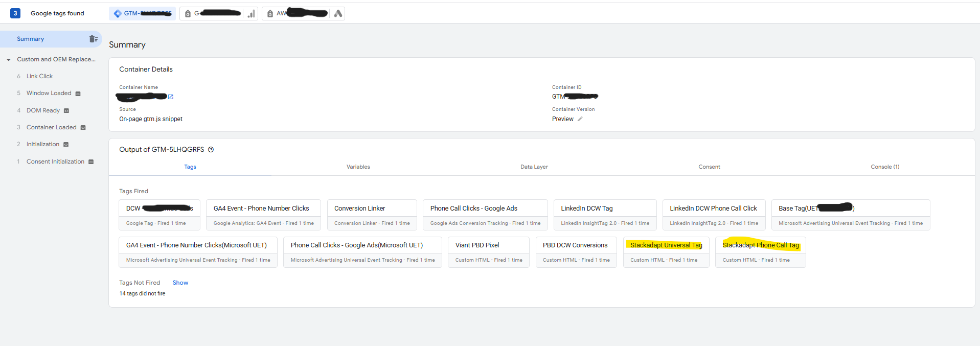This screenshot has height=346, width=980.
Task: Select Summary in the left sidebar
Action: click(51, 39)
